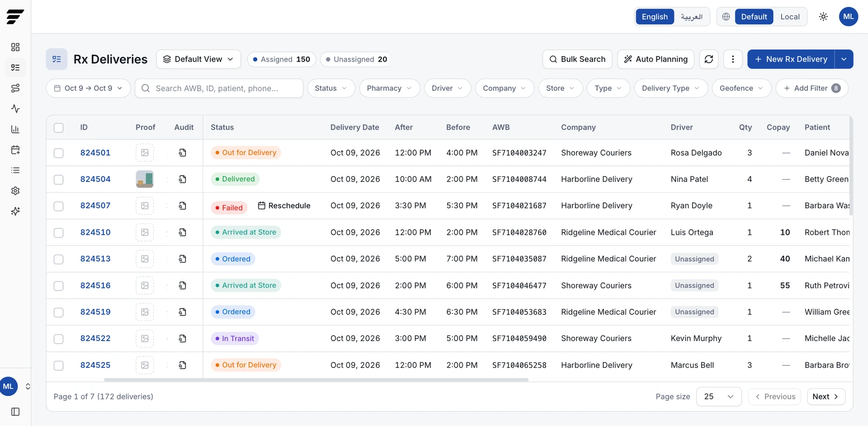Open the bar chart reports icon in sidebar
Screen dimensions: 868x426
click(x=16, y=129)
